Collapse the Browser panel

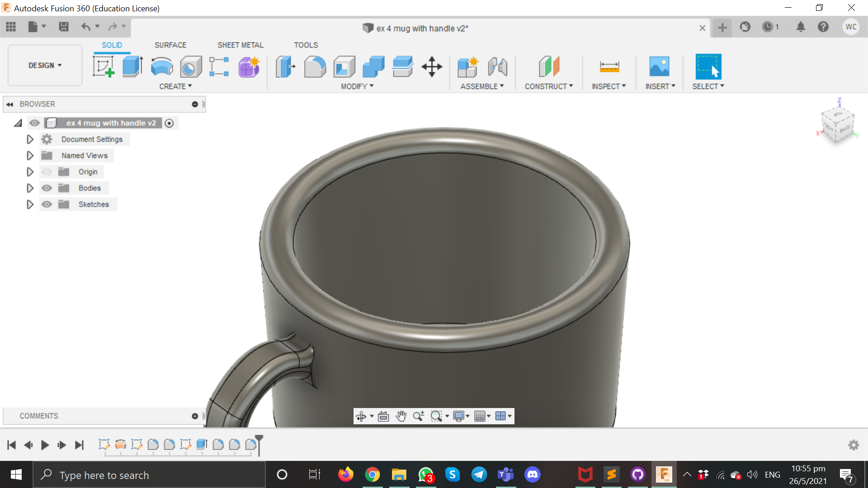point(9,104)
